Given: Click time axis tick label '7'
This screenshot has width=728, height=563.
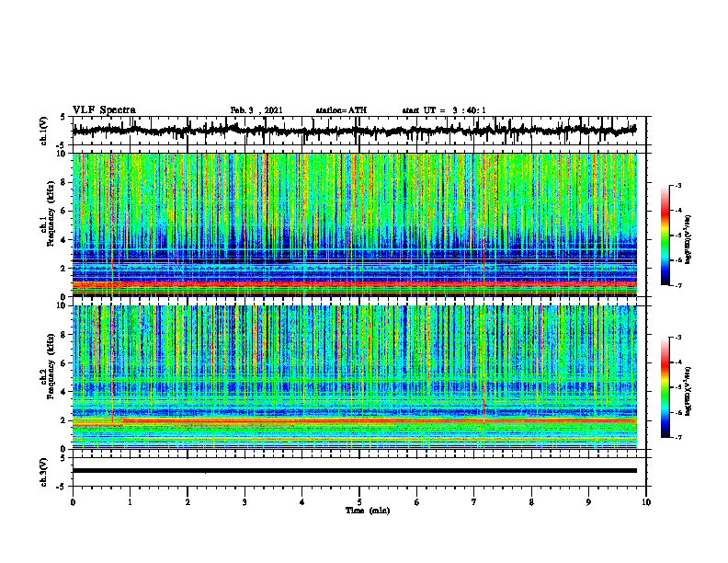Looking at the screenshot, I should [x=474, y=502].
